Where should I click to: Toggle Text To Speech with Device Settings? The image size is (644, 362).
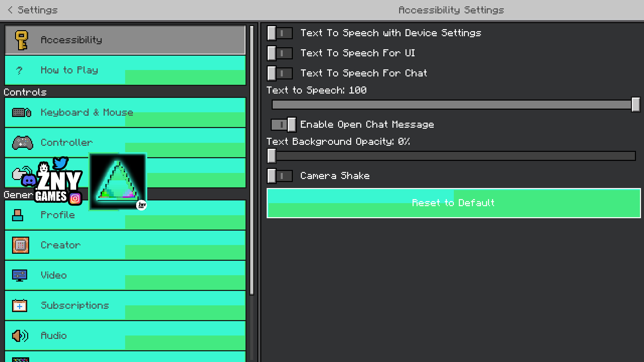coord(280,33)
